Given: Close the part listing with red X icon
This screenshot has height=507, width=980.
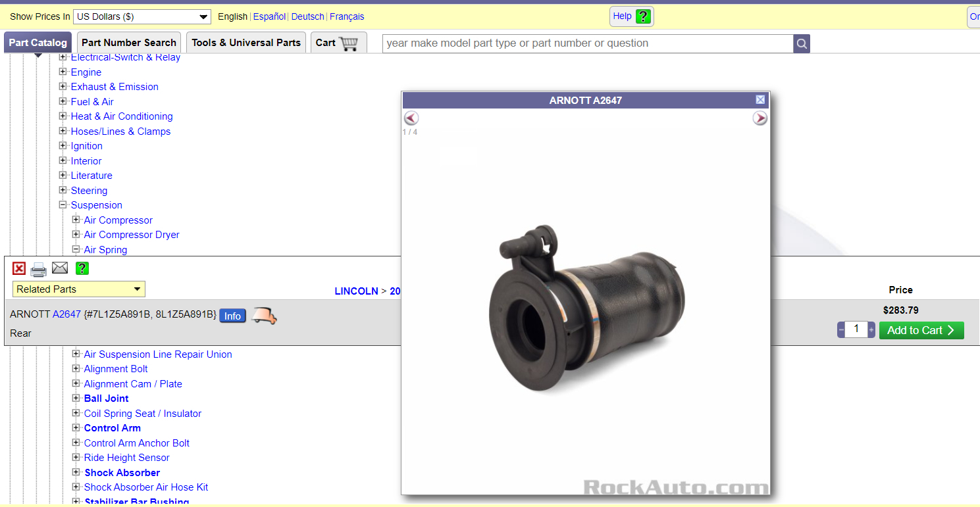Looking at the screenshot, I should click(19, 268).
